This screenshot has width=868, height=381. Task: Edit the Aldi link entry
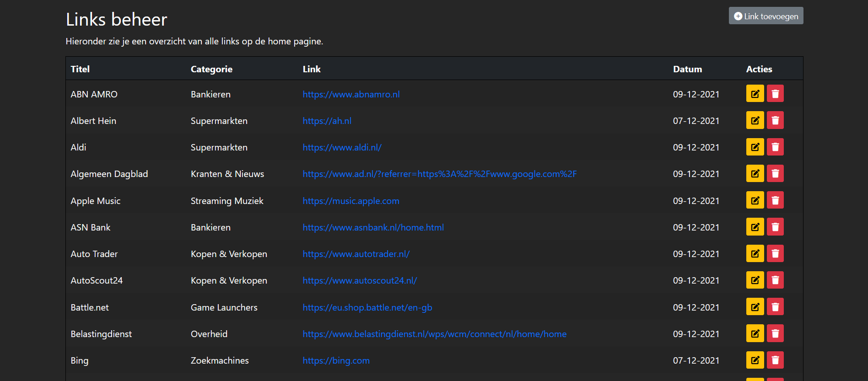click(755, 147)
